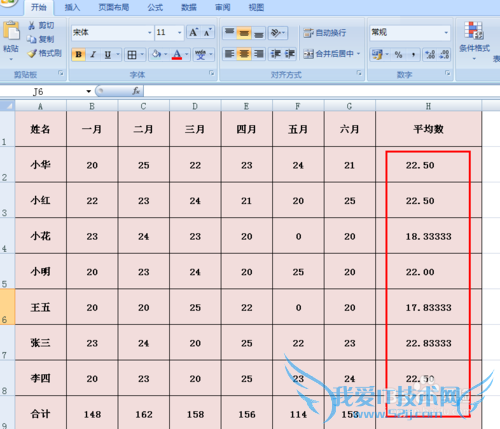
Task: Increase decimal places
Action: click(430, 54)
